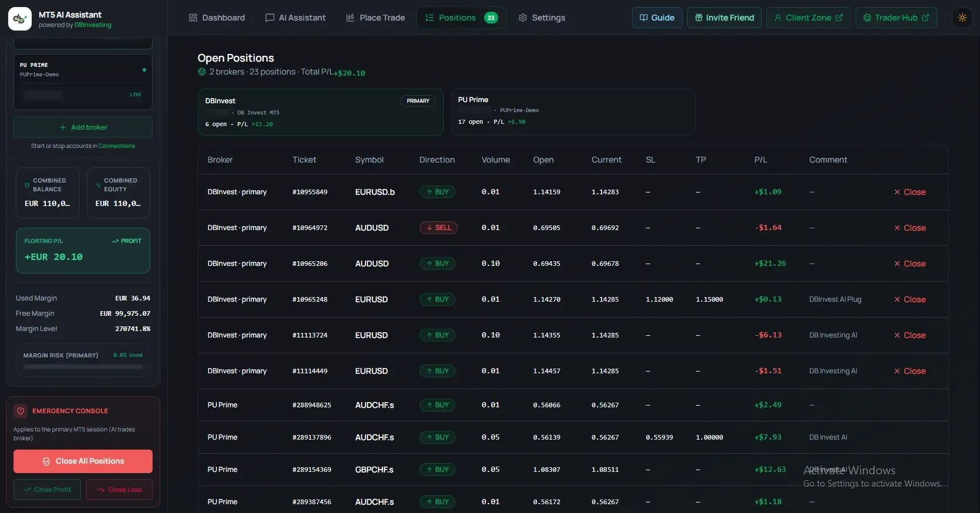Close position ticket #11113724
Screen dimensions: 980x513
click(x=910, y=335)
